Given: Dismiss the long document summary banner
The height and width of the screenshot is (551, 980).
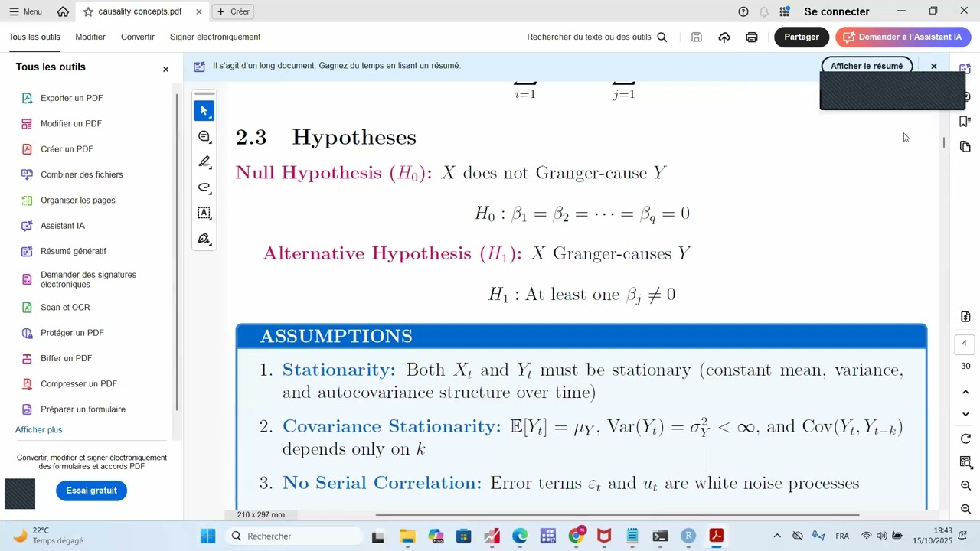Looking at the screenshot, I should [x=934, y=67].
